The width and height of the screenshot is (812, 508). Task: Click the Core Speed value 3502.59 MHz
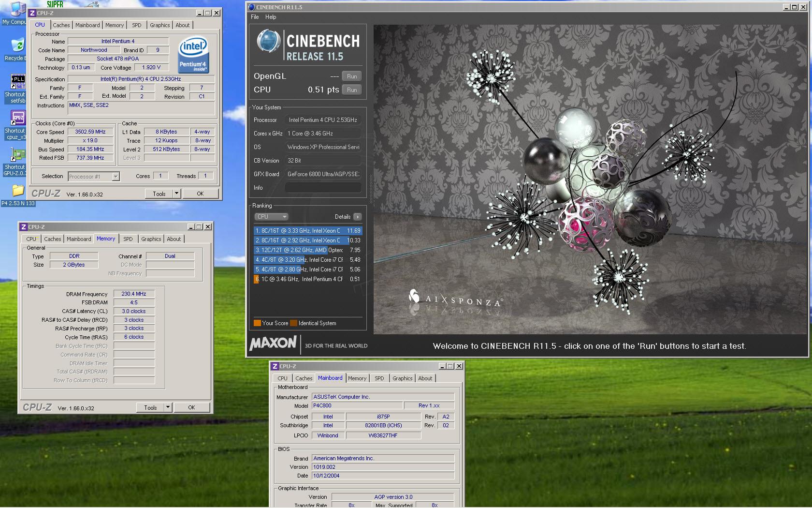point(90,132)
